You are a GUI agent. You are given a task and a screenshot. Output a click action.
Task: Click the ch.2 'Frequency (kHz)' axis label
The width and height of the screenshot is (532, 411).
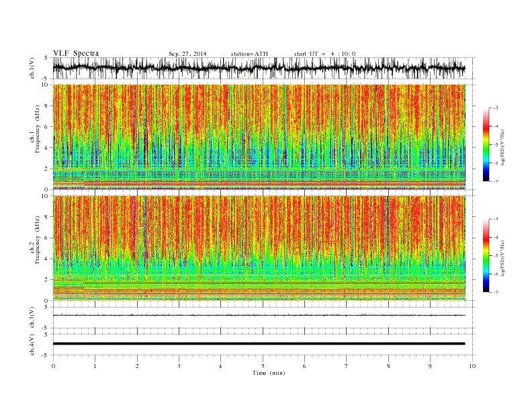coord(38,240)
